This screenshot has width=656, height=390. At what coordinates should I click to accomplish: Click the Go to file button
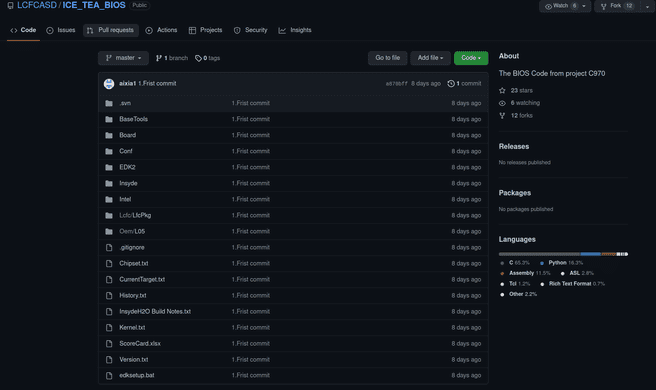[387, 58]
